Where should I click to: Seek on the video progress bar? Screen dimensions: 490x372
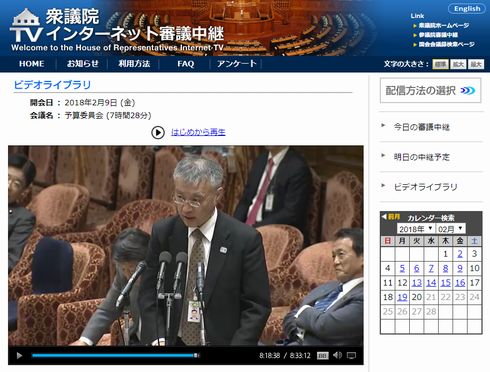[x=115, y=355]
